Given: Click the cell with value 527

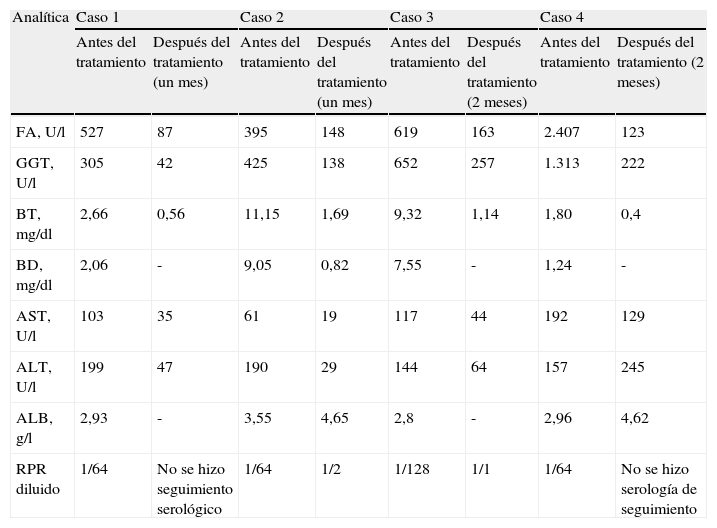Looking at the screenshot, I should [92, 132].
